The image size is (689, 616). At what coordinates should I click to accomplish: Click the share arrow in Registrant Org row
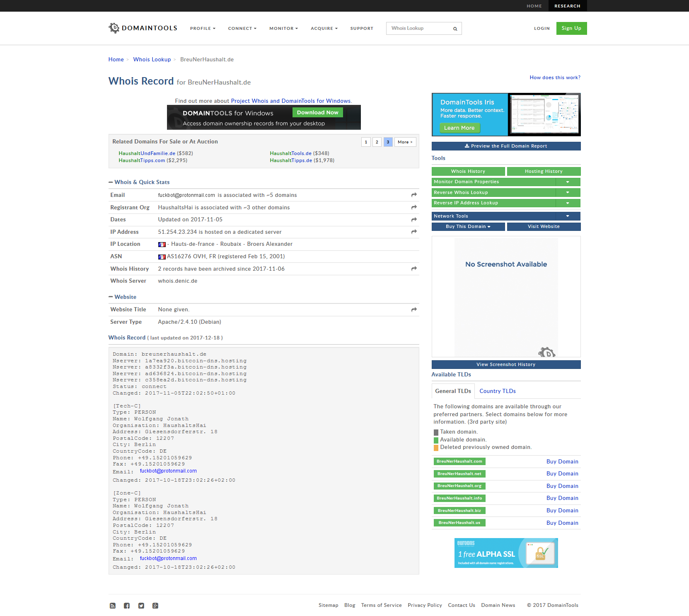point(414,207)
